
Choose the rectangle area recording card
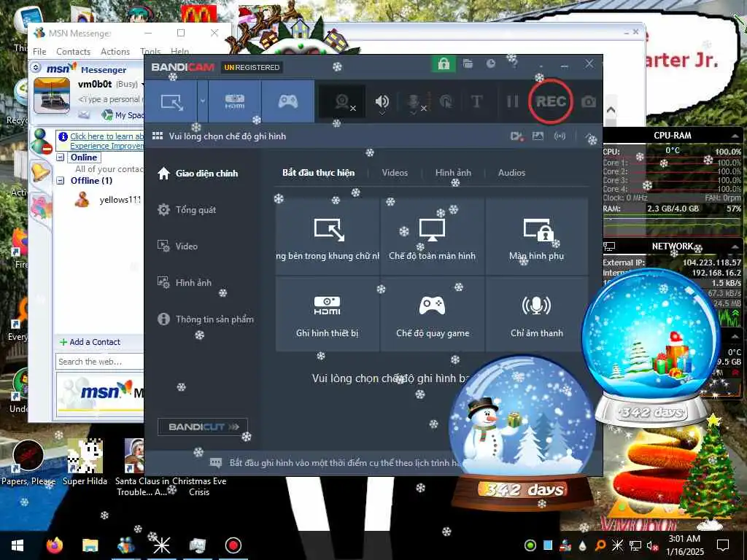(328, 237)
